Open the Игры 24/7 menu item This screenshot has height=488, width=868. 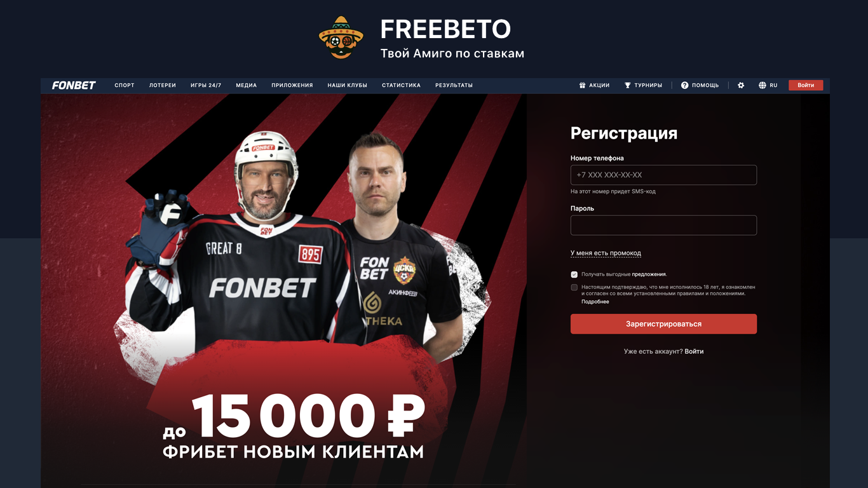coord(206,85)
